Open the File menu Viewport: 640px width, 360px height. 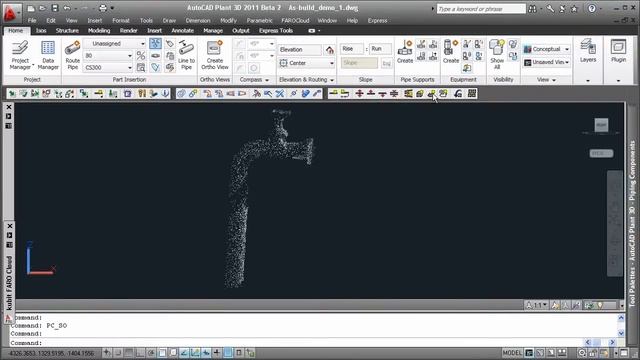click(x=32, y=20)
